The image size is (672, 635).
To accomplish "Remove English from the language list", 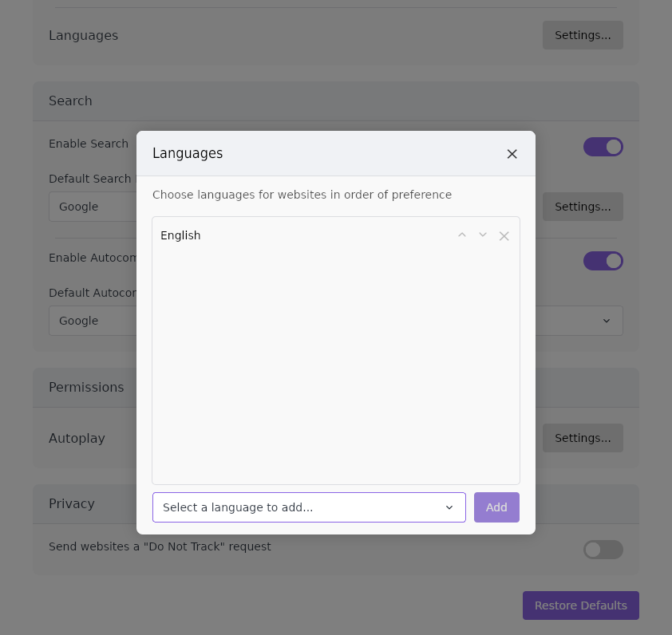I will pyautogui.click(x=504, y=236).
